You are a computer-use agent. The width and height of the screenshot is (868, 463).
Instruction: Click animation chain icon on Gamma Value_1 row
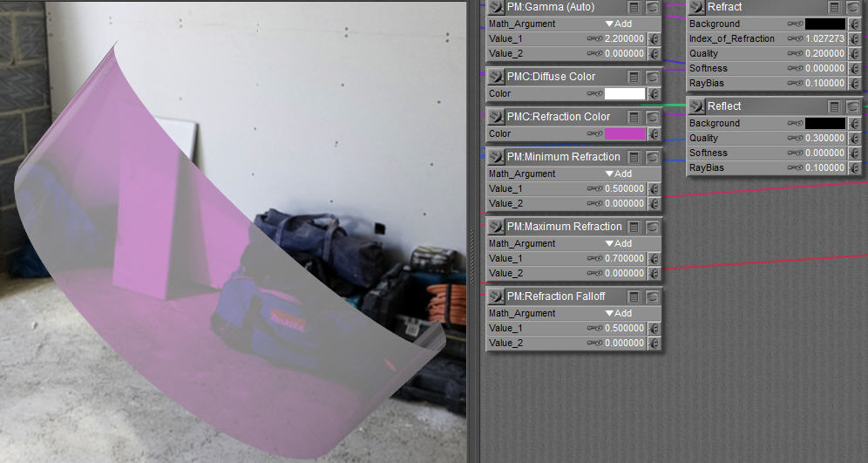(594, 38)
